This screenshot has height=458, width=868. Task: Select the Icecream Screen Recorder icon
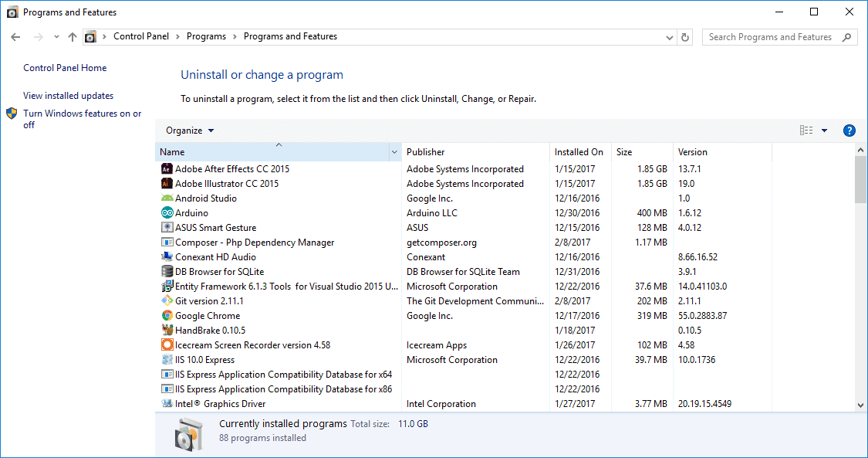click(x=167, y=345)
